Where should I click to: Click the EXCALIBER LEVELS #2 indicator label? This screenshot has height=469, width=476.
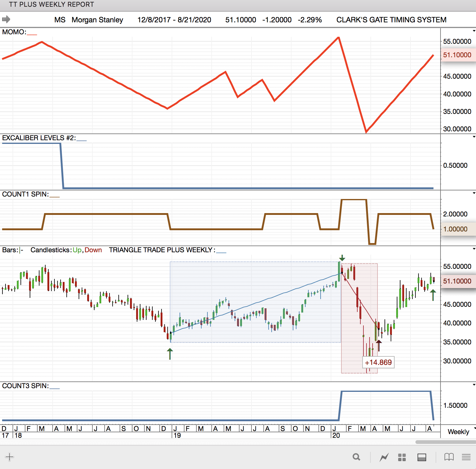click(x=39, y=138)
